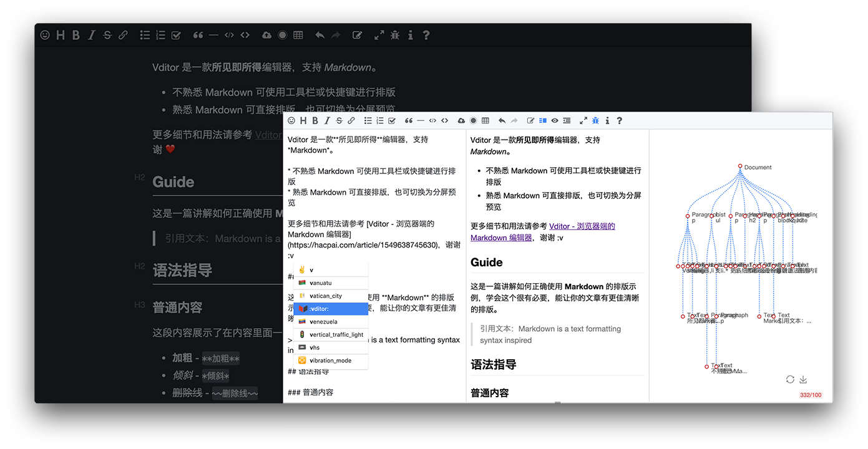Toggle the checklist task list icon
Image resolution: width=868 pixels, height=449 pixels.
(x=391, y=120)
